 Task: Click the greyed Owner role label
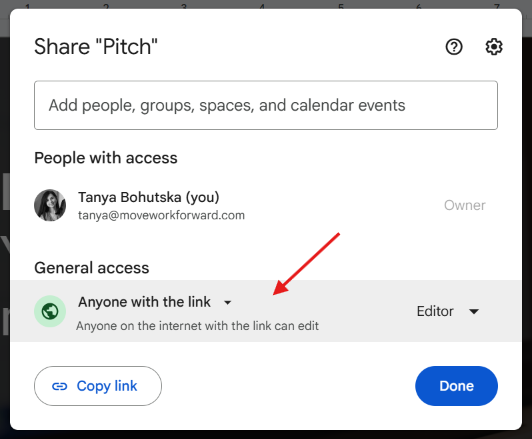464,205
